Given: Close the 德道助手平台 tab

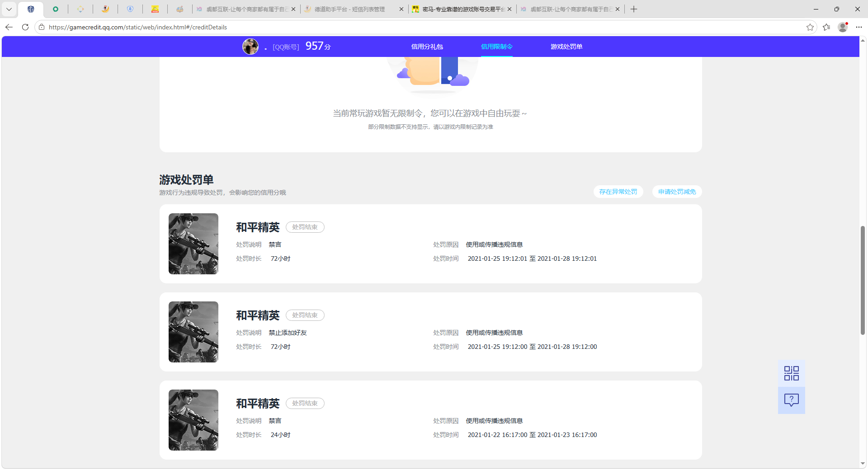Looking at the screenshot, I should 401,9.
